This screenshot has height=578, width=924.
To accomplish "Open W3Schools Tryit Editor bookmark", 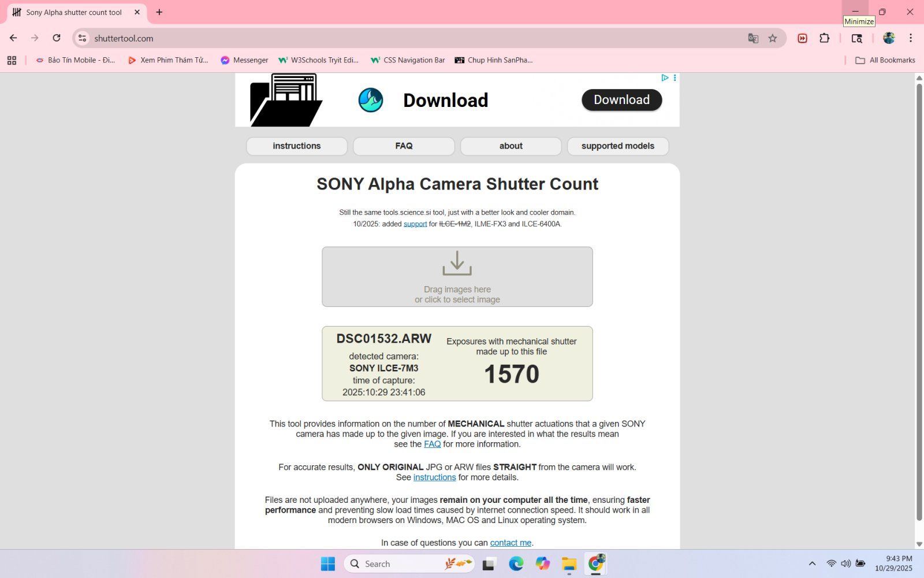I will coord(319,60).
